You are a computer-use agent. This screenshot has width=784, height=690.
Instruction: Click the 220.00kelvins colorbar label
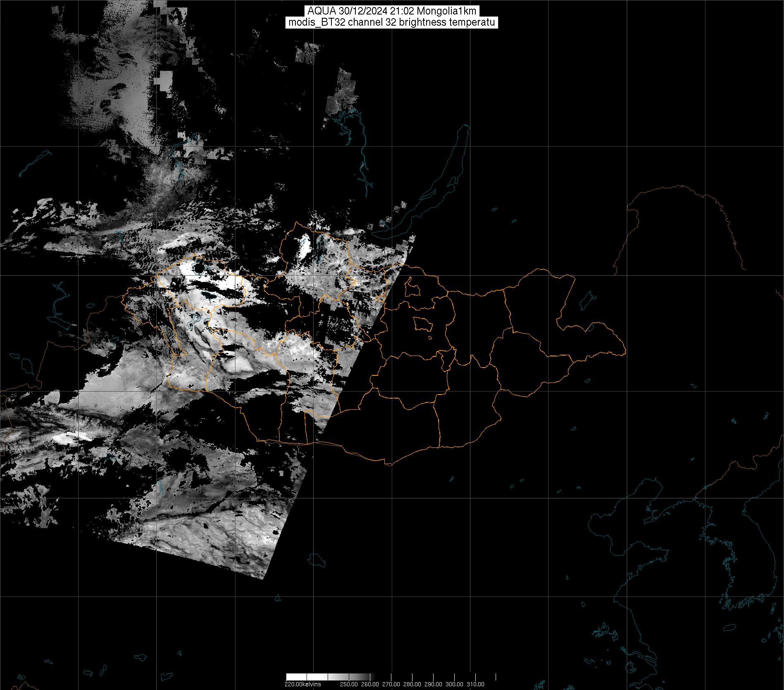coord(302,684)
